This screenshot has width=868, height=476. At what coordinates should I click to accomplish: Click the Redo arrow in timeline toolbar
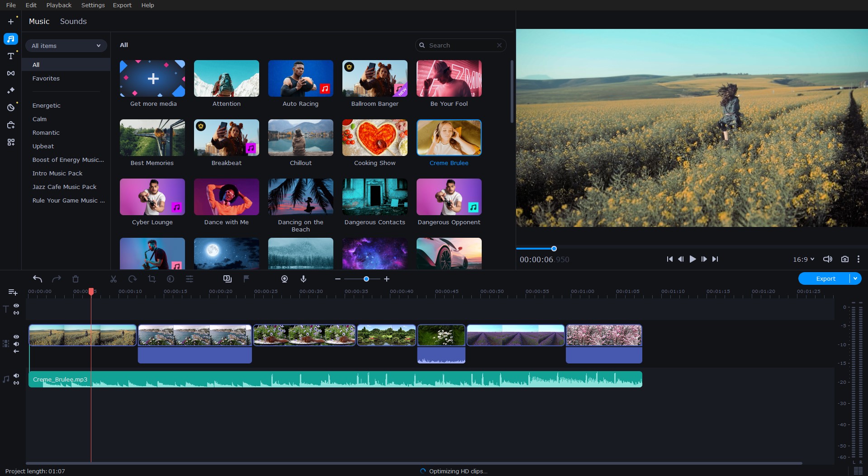[x=57, y=279]
